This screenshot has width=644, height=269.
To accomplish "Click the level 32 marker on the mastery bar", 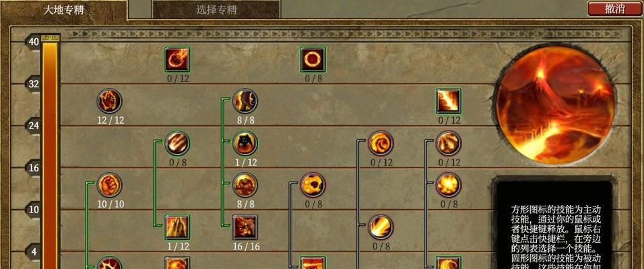I will pos(33,84).
